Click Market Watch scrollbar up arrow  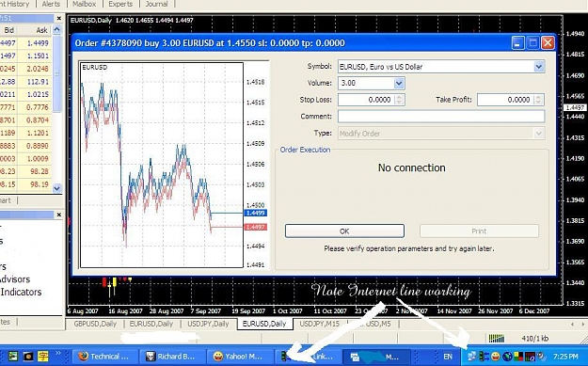pos(57,29)
